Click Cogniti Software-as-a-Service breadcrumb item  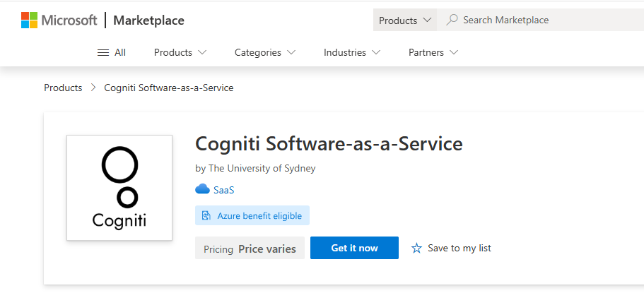[168, 88]
